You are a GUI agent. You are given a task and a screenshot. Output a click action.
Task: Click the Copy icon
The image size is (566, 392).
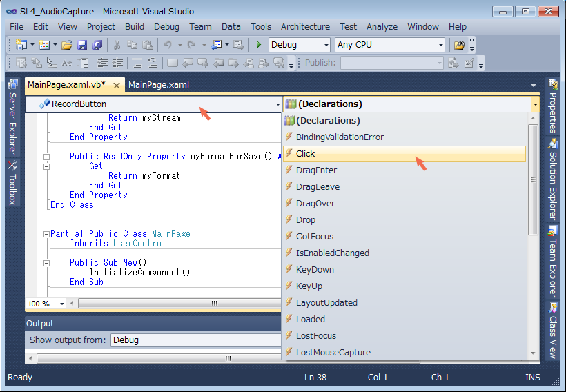click(132, 45)
